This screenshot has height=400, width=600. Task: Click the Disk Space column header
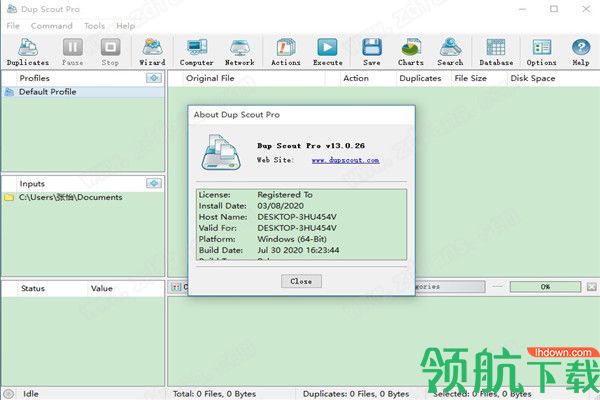pyautogui.click(x=533, y=78)
